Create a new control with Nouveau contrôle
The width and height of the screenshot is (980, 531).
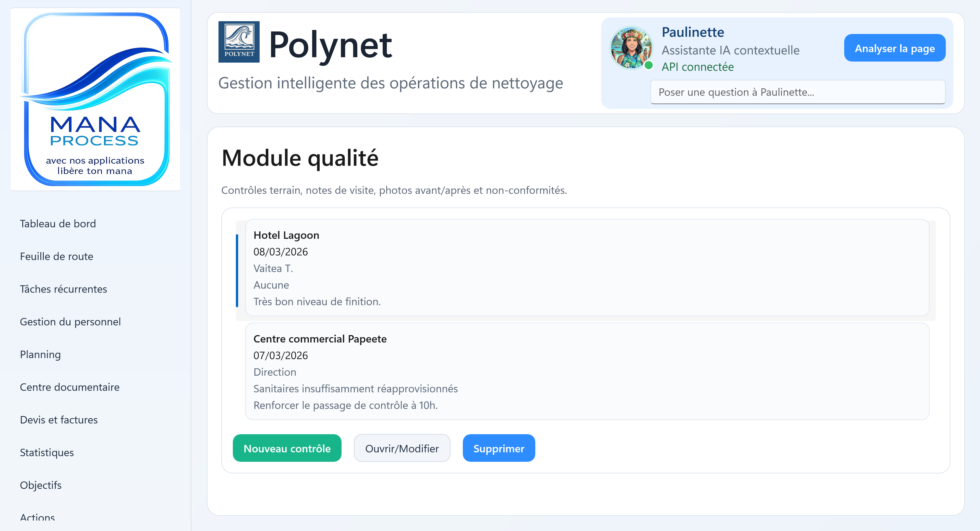(287, 449)
